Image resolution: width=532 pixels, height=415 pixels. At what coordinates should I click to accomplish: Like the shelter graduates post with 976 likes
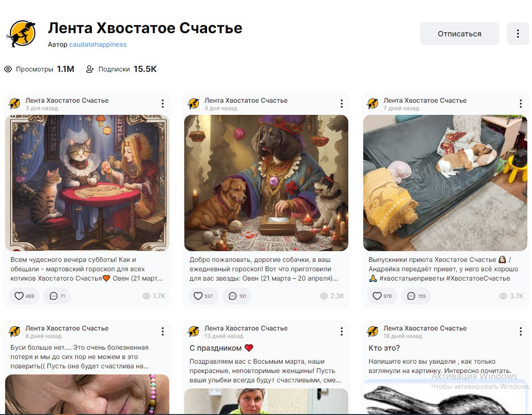(382, 296)
